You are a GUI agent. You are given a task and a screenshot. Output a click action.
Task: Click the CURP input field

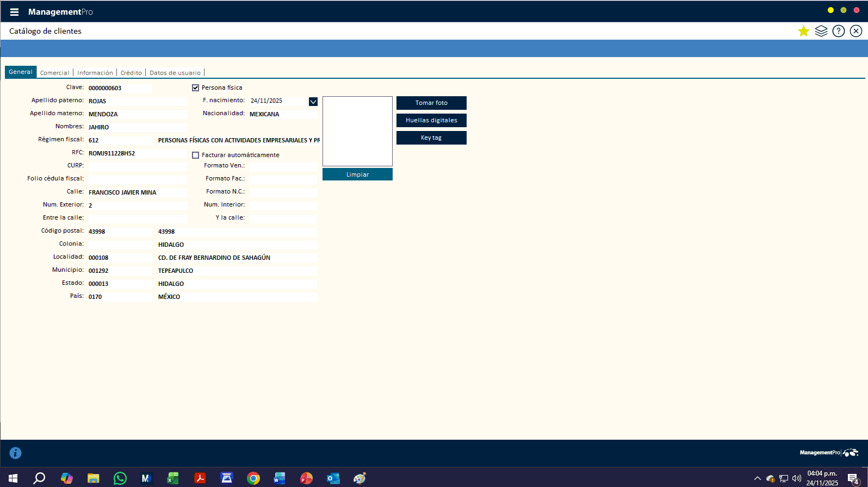coord(137,166)
